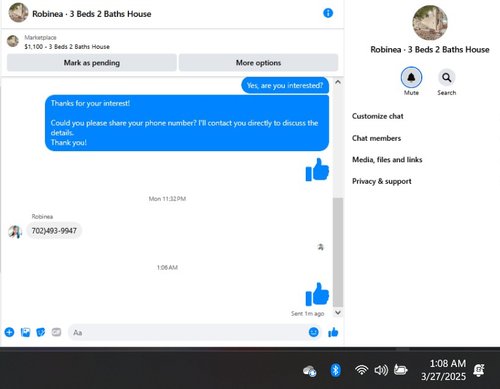Click the panel title Robinea · 3 Beds 2 Baths House
This screenshot has height=389, width=500.
430,50
